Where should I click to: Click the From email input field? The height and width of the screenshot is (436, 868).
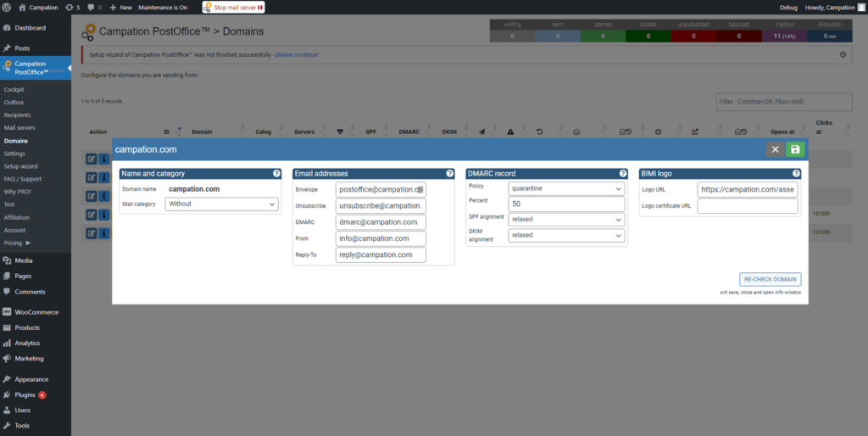tap(381, 238)
